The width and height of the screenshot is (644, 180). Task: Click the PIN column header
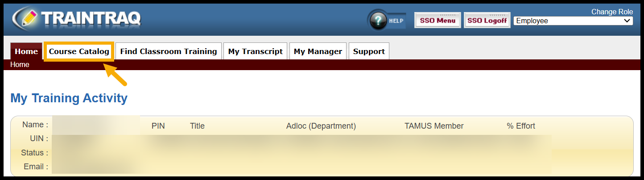pyautogui.click(x=158, y=126)
